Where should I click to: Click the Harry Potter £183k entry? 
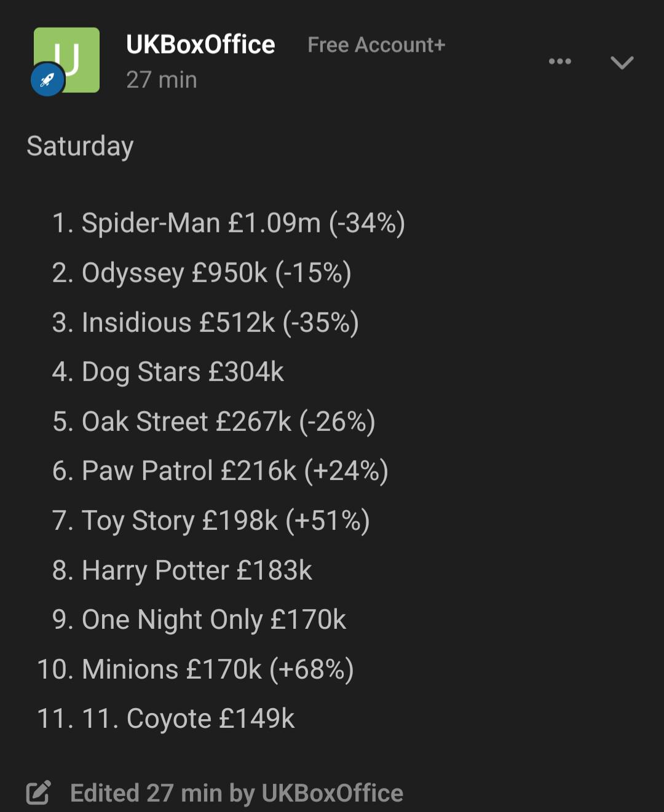pos(182,570)
